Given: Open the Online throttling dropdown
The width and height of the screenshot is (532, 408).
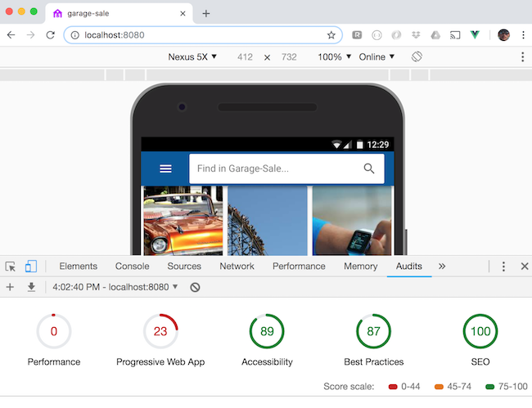Looking at the screenshot, I should [x=376, y=56].
